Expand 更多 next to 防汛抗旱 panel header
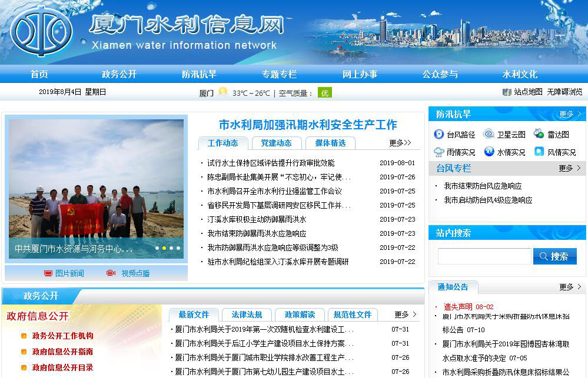588x378 pixels. (x=570, y=114)
